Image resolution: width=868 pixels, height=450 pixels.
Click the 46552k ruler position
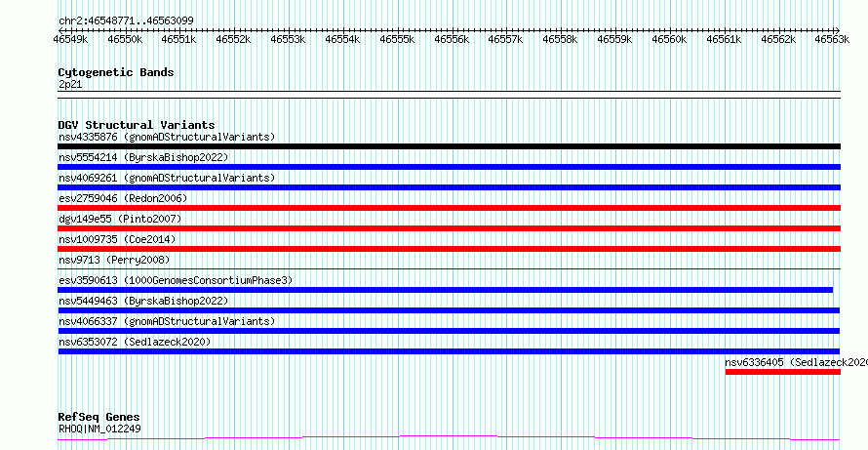pyautogui.click(x=234, y=39)
